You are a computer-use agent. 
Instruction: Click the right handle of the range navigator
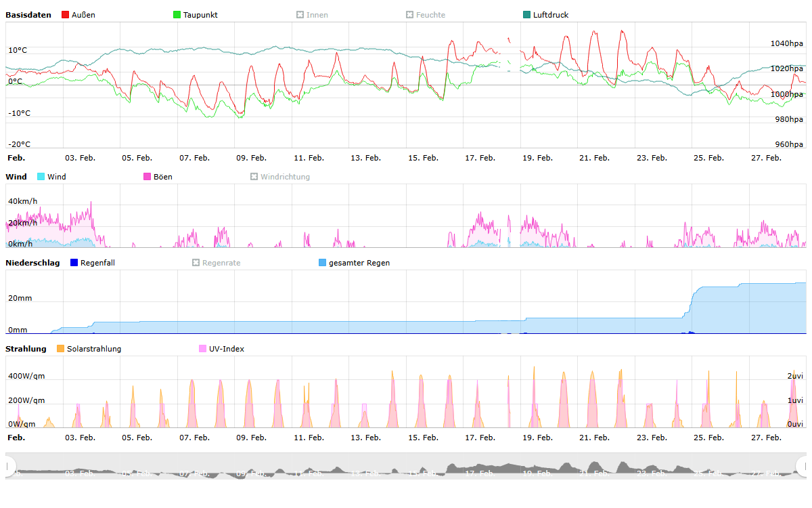(x=802, y=466)
